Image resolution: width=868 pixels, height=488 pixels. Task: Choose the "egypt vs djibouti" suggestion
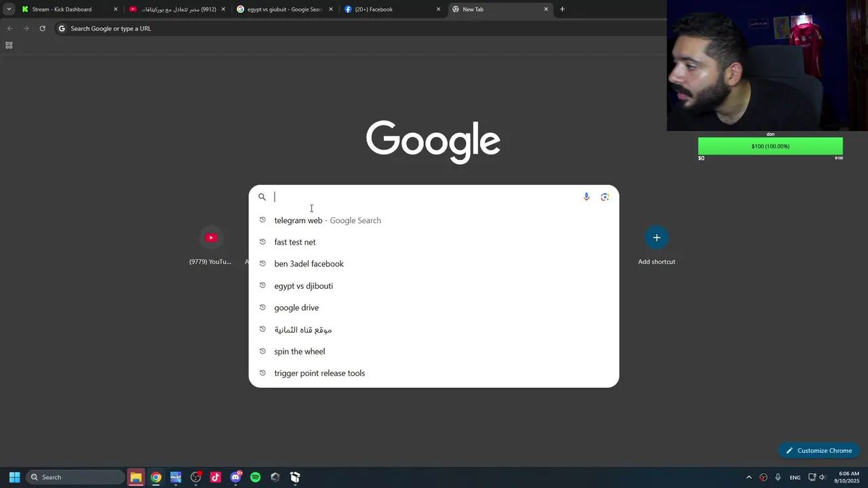click(434, 286)
